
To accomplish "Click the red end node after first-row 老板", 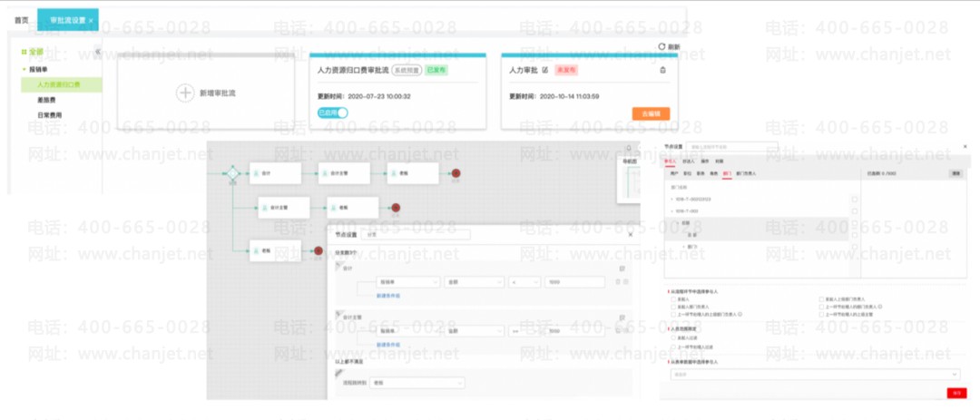I will (x=456, y=173).
